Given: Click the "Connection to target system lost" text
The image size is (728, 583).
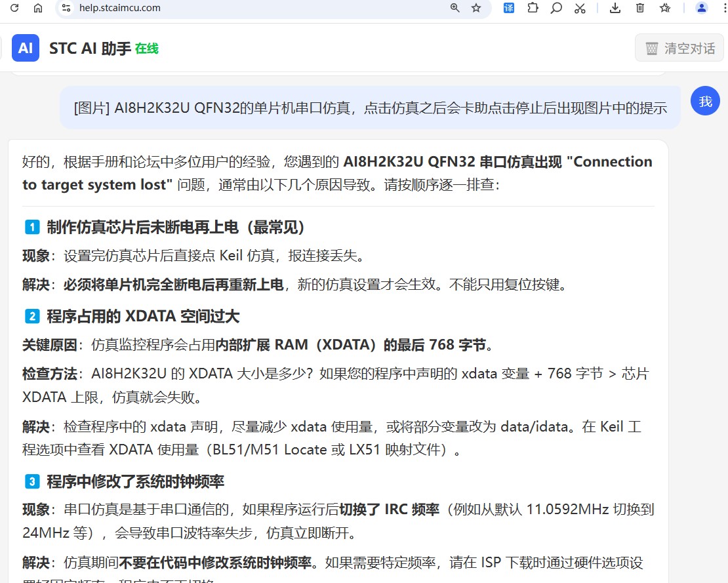Looking at the screenshot, I should (x=337, y=173).
